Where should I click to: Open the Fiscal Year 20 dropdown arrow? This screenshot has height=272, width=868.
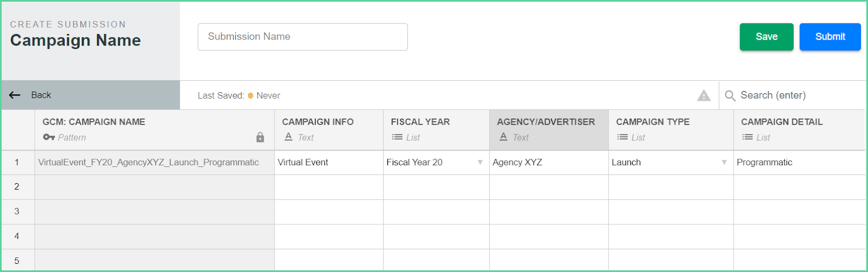click(480, 163)
